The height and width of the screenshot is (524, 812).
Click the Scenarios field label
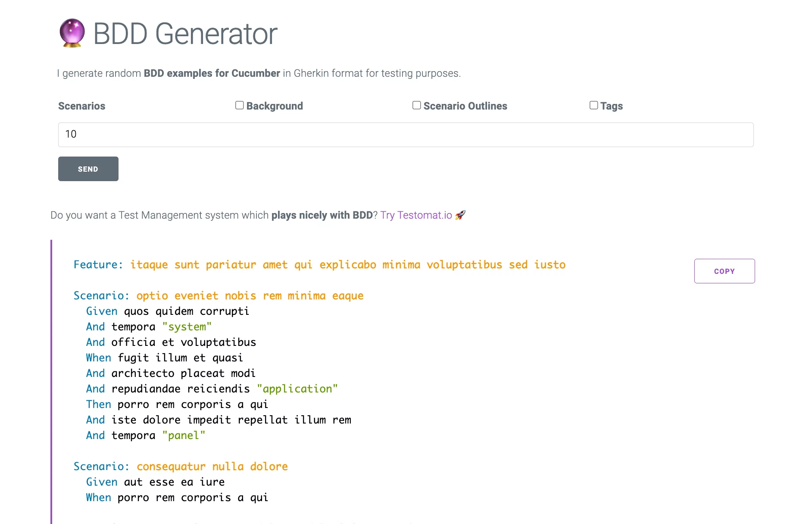(81, 106)
